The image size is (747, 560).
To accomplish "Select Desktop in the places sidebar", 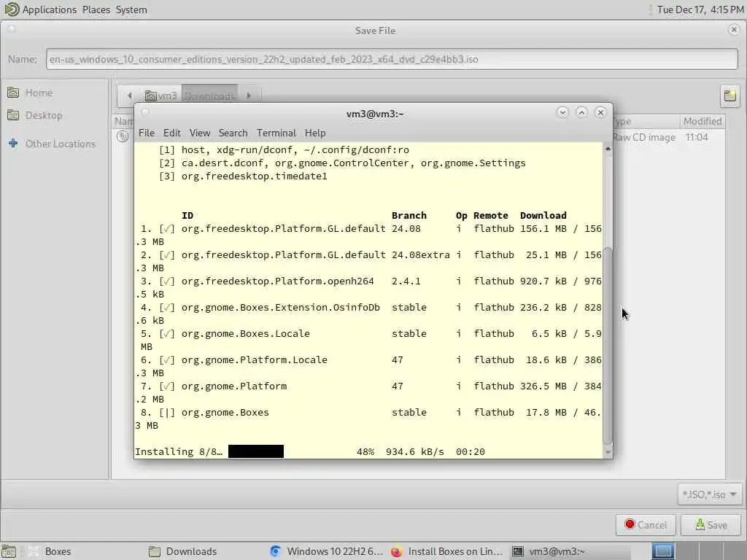I will coord(44,115).
